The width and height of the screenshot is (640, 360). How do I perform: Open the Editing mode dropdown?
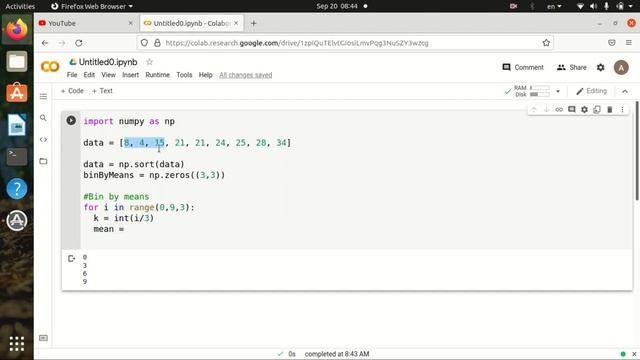coord(591,91)
